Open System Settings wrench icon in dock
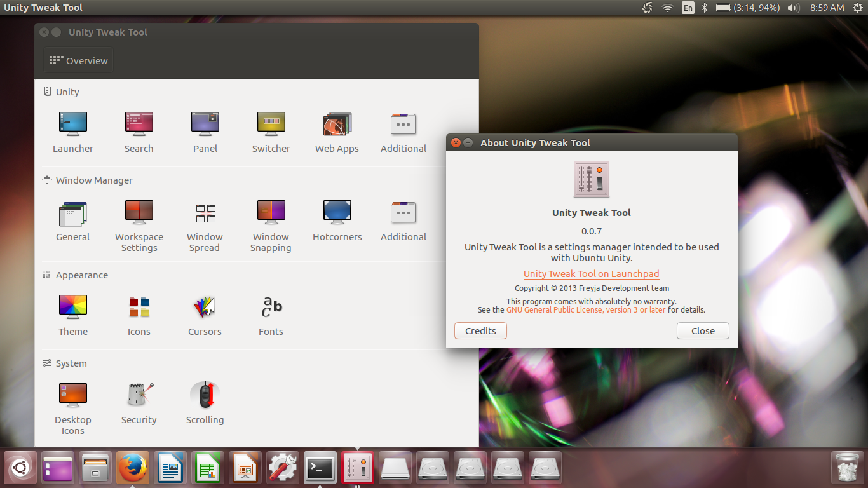Screen dimensions: 868x488 pos(283,468)
